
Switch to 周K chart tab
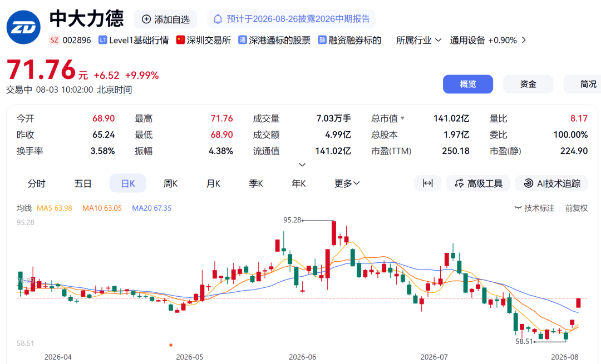(171, 183)
